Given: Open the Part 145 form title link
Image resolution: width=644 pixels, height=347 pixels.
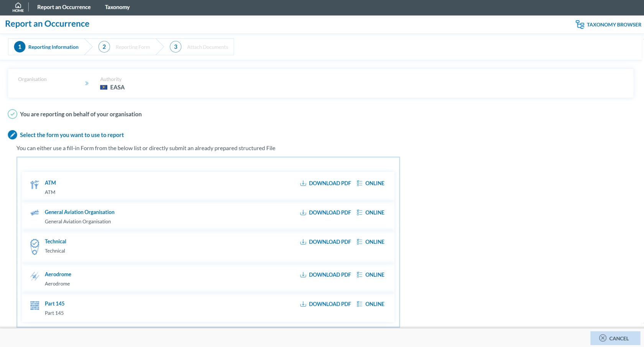Looking at the screenshot, I should click(x=54, y=304).
